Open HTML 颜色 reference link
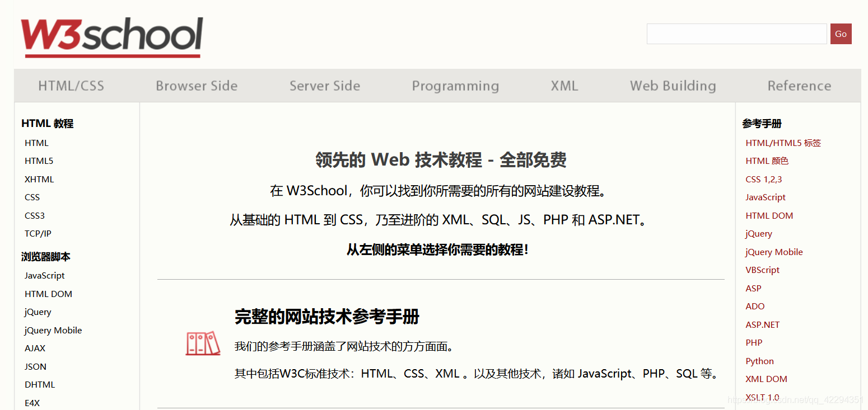 tap(767, 161)
